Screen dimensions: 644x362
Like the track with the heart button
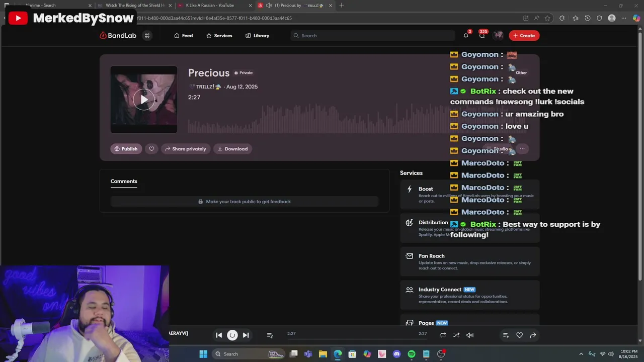pyautogui.click(x=151, y=149)
